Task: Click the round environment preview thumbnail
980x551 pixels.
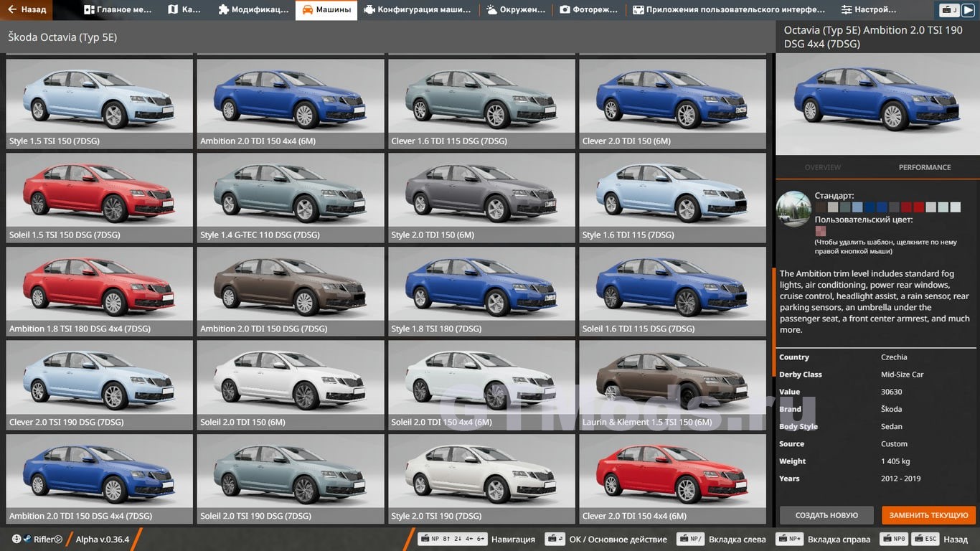Action: pos(793,209)
